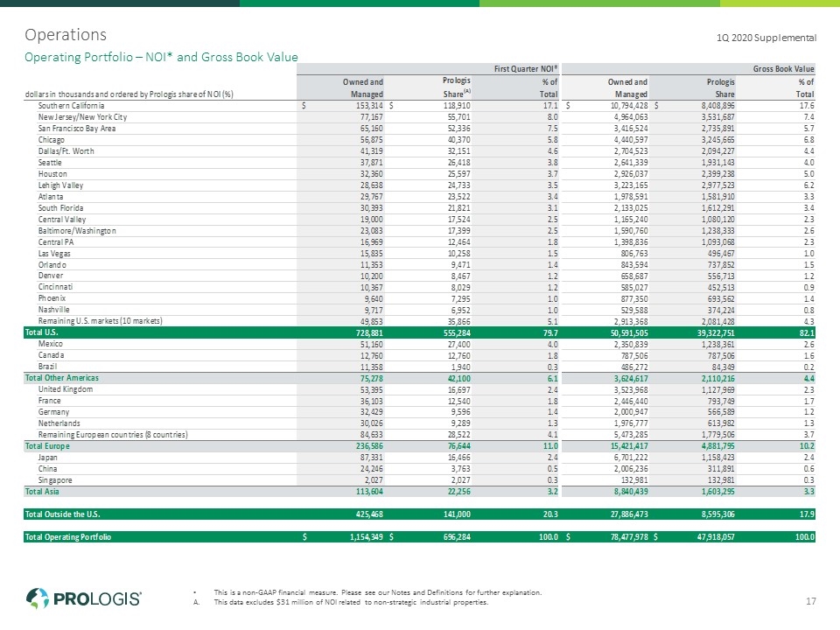
Task: Click the 'San Francisco Bay Area' row label
Action: (77, 129)
